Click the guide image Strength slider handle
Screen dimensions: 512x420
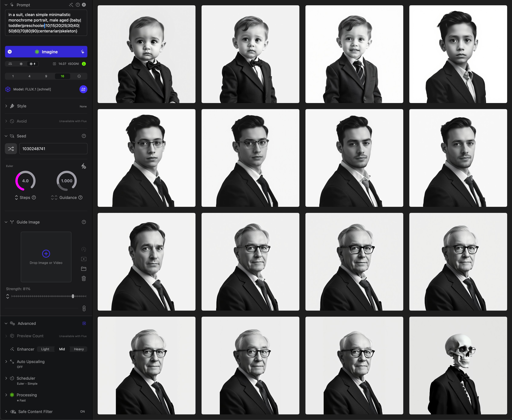pyautogui.click(x=73, y=296)
